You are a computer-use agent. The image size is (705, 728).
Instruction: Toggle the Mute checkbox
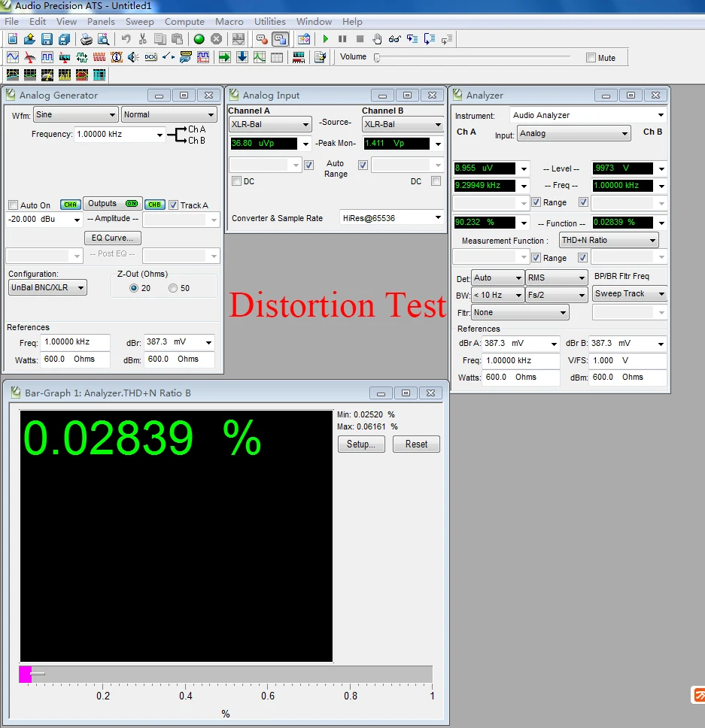pyautogui.click(x=591, y=58)
